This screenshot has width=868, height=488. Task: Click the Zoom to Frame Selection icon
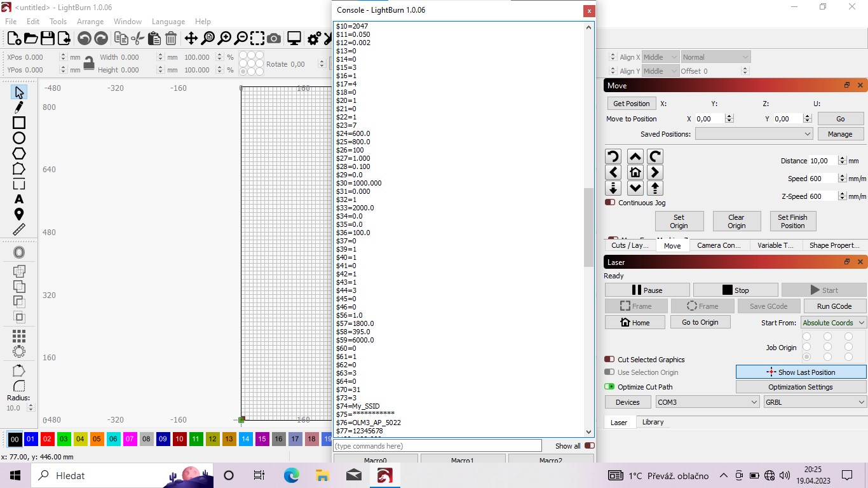[x=257, y=39]
